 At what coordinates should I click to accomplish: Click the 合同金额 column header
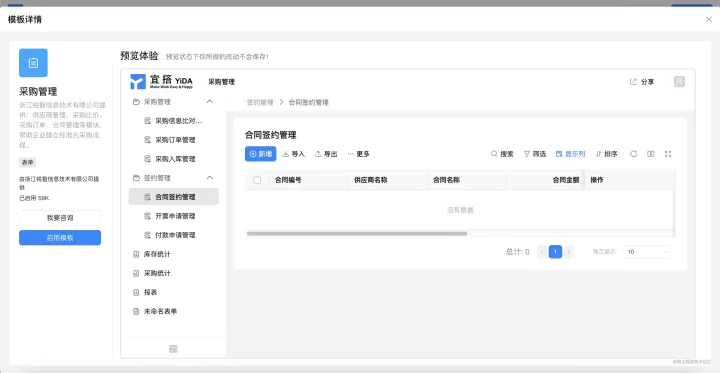566,180
